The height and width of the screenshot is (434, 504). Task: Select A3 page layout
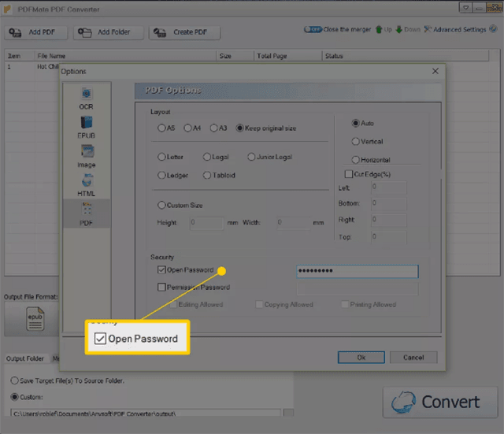(x=219, y=128)
